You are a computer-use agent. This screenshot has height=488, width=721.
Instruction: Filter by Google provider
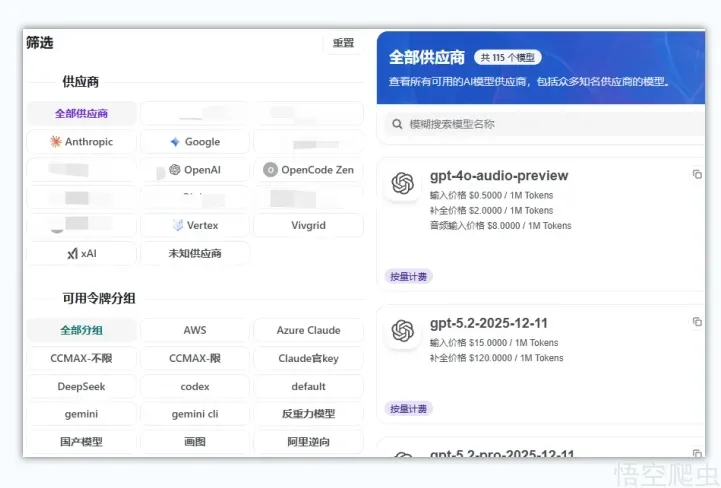(x=195, y=142)
